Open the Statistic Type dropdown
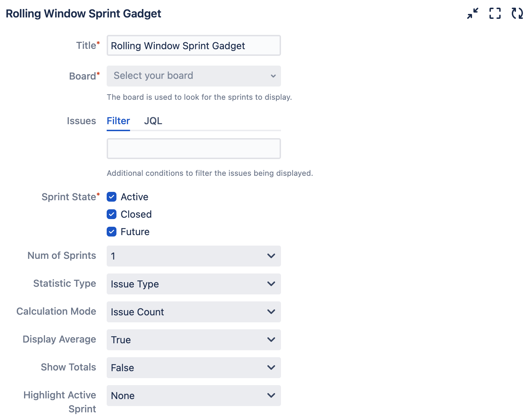 (193, 284)
